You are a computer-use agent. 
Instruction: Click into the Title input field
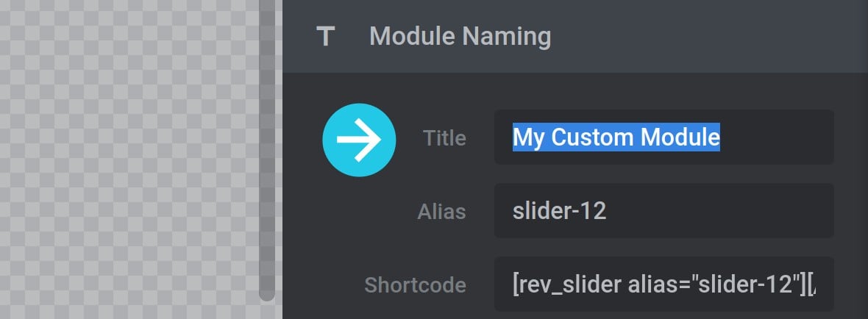664,137
